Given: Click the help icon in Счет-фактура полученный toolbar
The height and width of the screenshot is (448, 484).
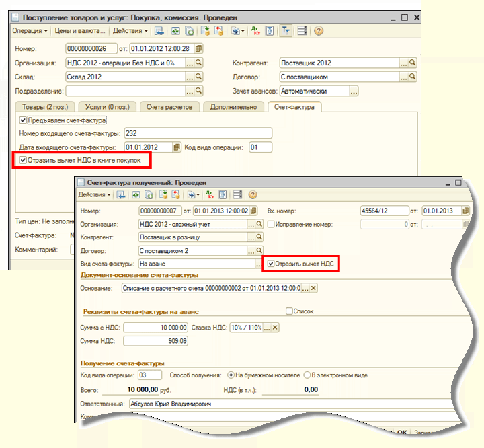Looking at the screenshot, I should point(253,194).
